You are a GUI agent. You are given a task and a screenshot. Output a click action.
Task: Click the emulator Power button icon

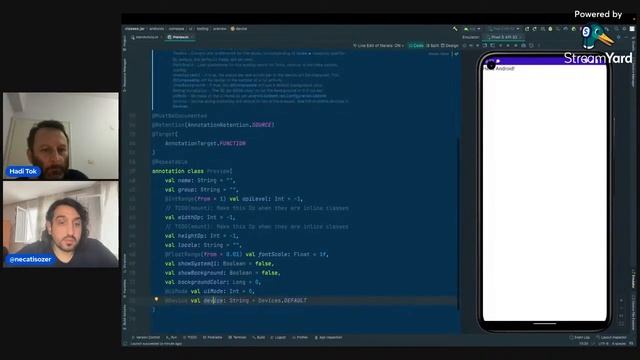[464, 46]
